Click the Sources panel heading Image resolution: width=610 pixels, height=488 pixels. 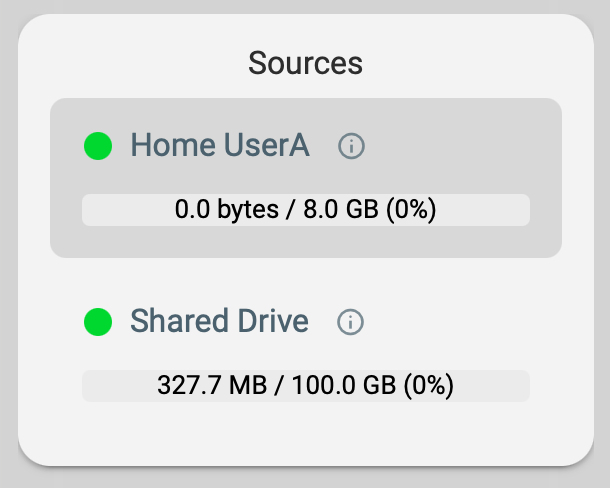pos(305,64)
